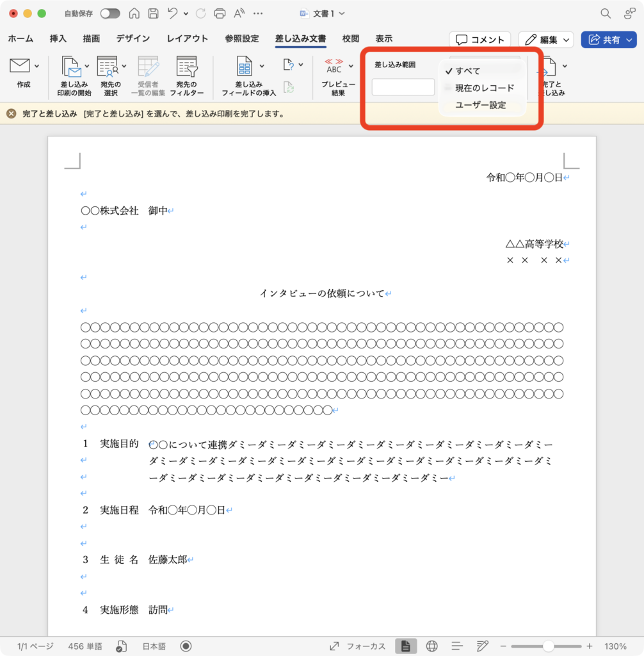
Task: Click プレビュー結果 ABC icon
Action: tap(335, 66)
